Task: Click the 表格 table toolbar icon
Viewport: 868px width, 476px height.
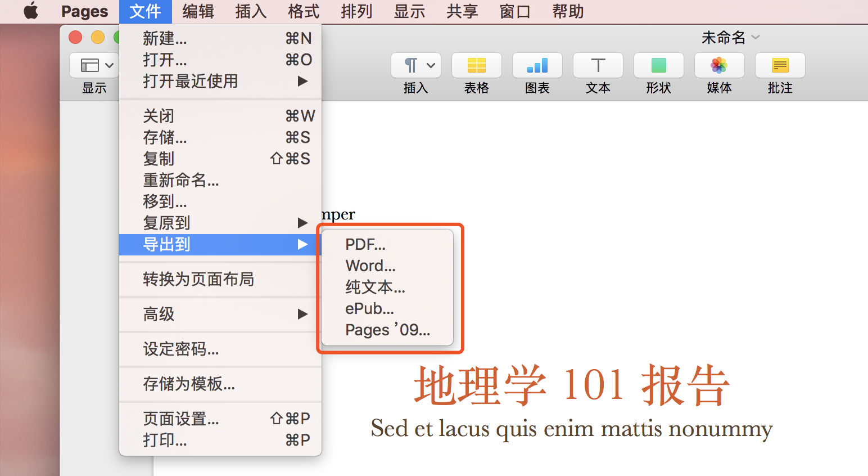Action: 477,65
